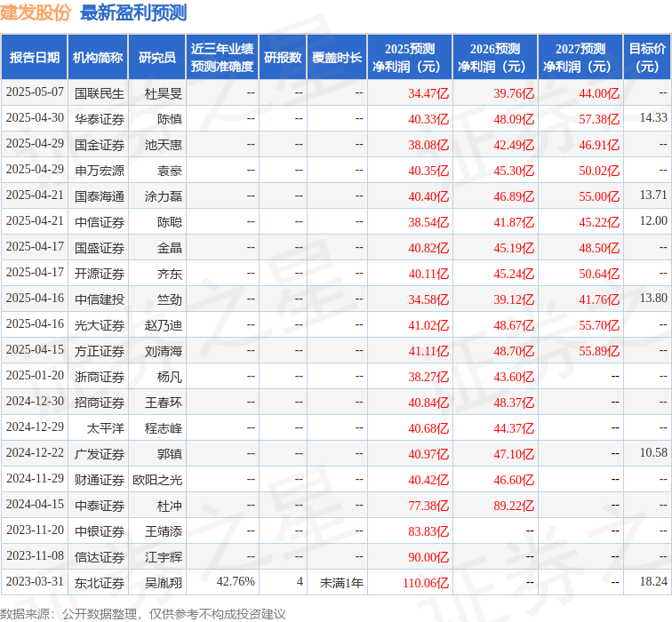This screenshot has width=672, height=622.
Task: Click the 最新盈利预测 heading
Action: (x=133, y=12)
